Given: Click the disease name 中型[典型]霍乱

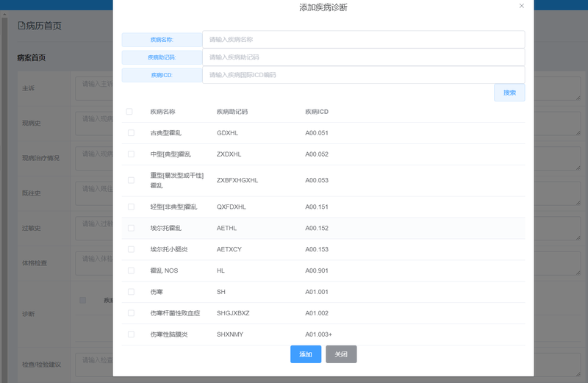Looking at the screenshot, I should tap(171, 154).
